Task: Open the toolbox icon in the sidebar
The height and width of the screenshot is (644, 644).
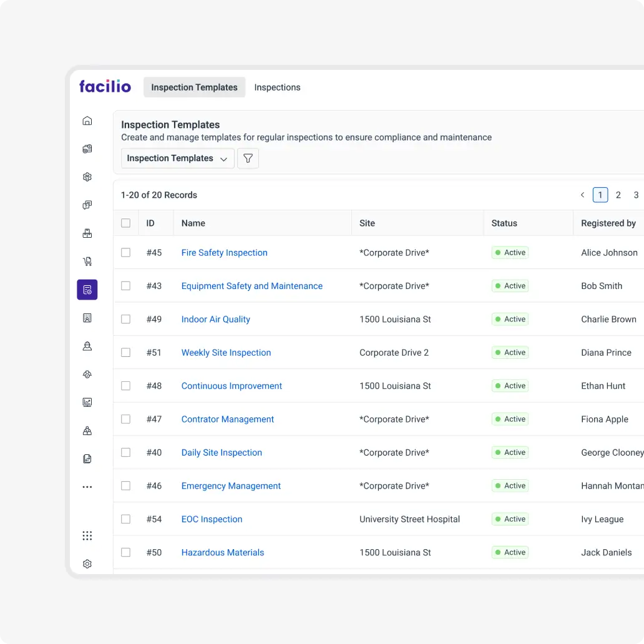Action: click(x=87, y=233)
